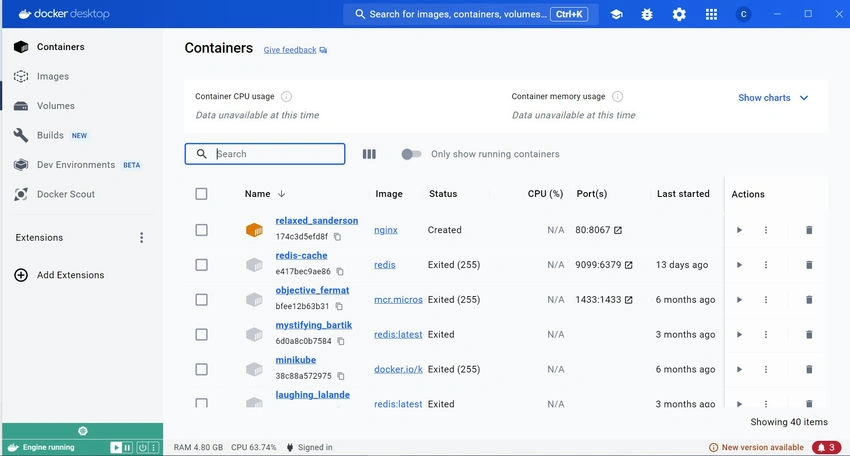Click the column layout icon beside search
This screenshot has width=850, height=456.
[x=369, y=154]
